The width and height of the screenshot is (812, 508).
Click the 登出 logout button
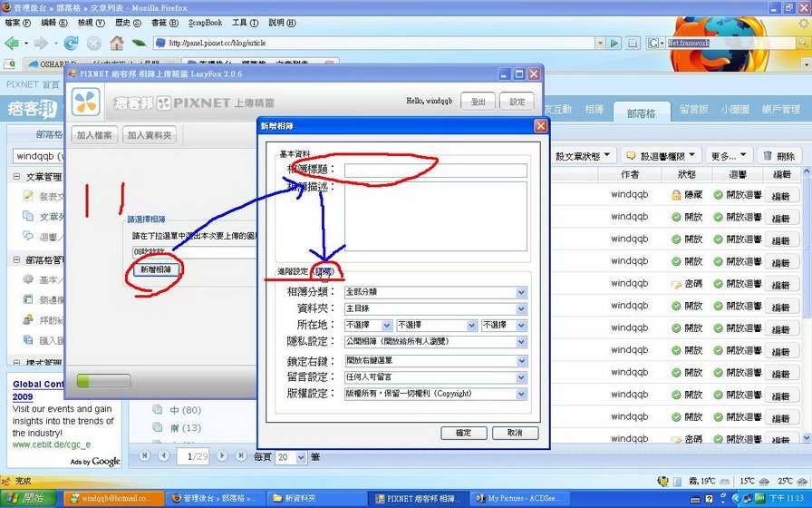coord(478,102)
